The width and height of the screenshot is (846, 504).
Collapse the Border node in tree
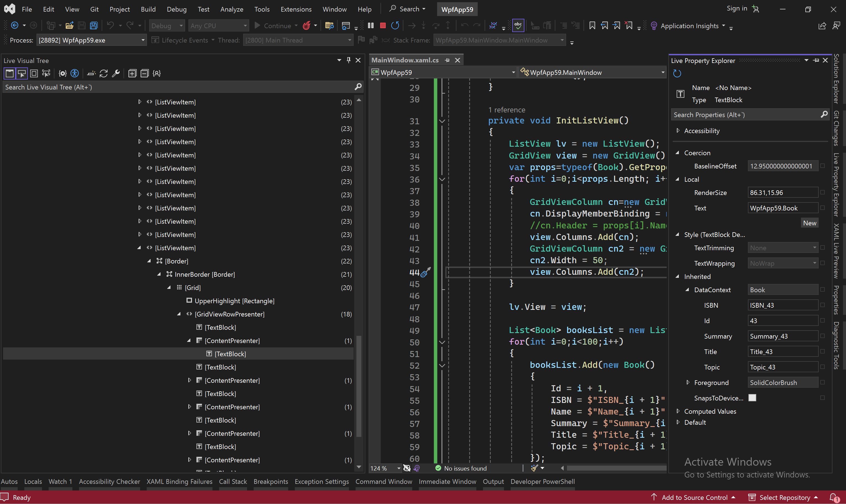[x=149, y=261]
